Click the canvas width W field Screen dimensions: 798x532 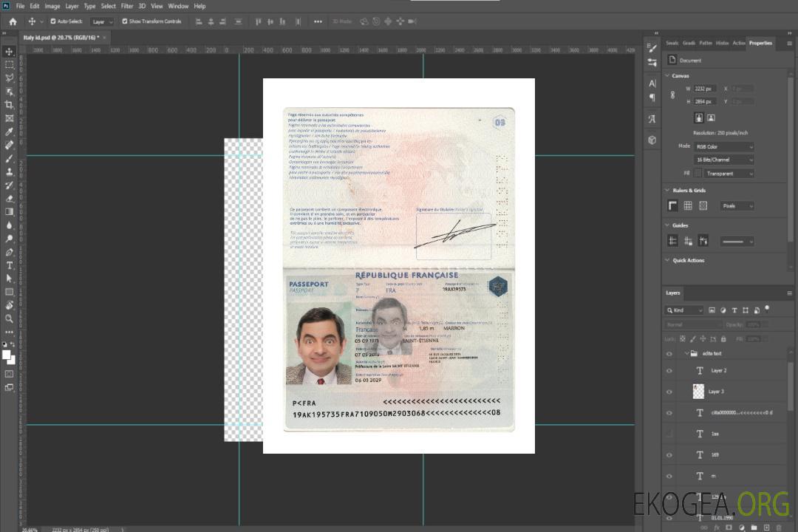coord(705,89)
